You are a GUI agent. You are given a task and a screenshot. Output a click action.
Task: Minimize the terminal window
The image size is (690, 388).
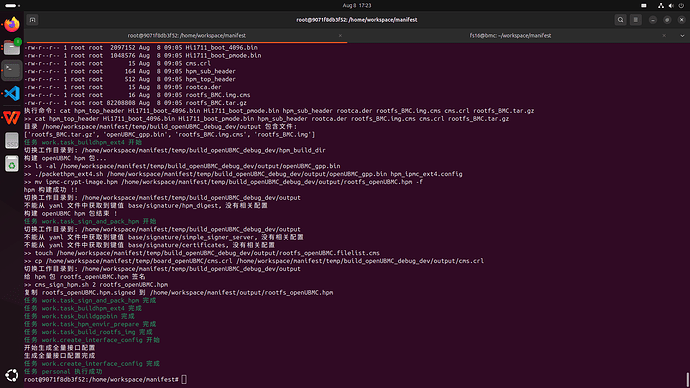(x=653, y=20)
